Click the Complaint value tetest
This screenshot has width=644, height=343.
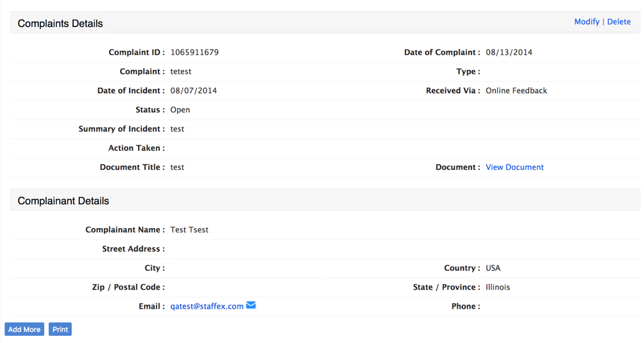click(x=181, y=71)
